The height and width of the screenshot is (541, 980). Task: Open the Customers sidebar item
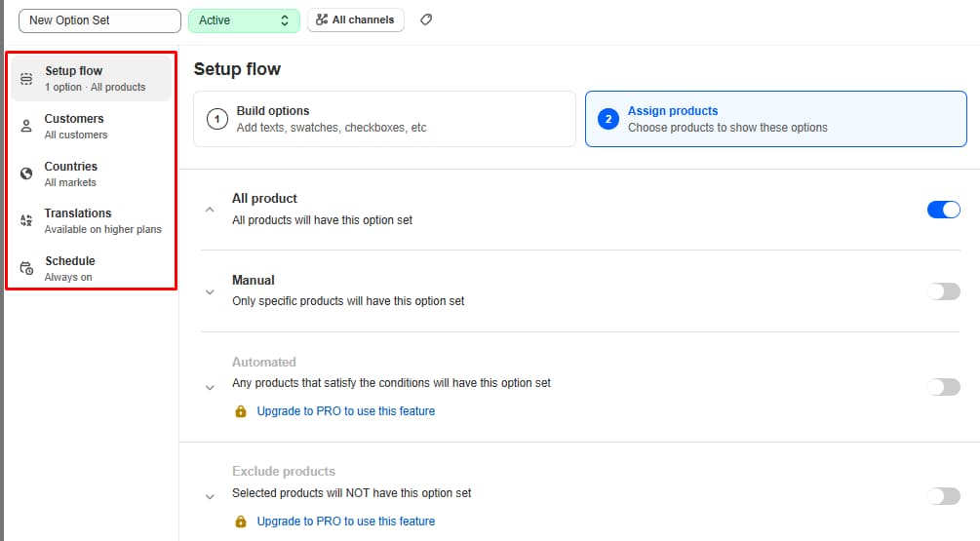pos(92,126)
